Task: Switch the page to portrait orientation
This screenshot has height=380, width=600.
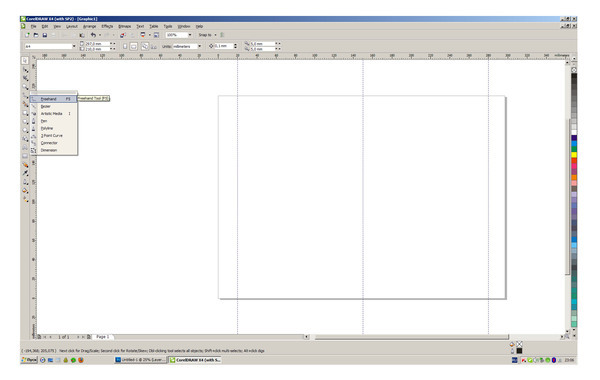Action: (125, 46)
